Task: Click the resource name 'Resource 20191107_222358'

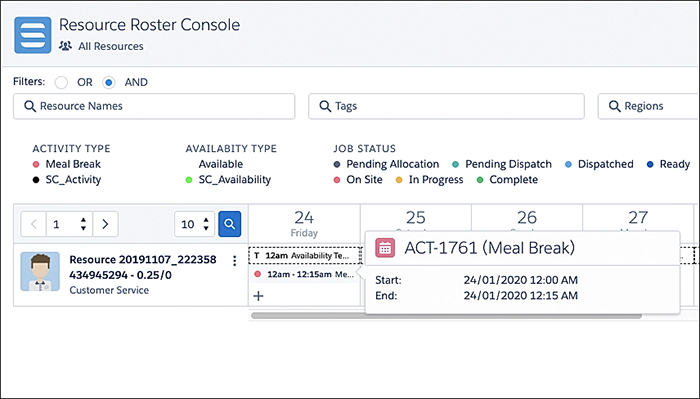Action: point(143,260)
